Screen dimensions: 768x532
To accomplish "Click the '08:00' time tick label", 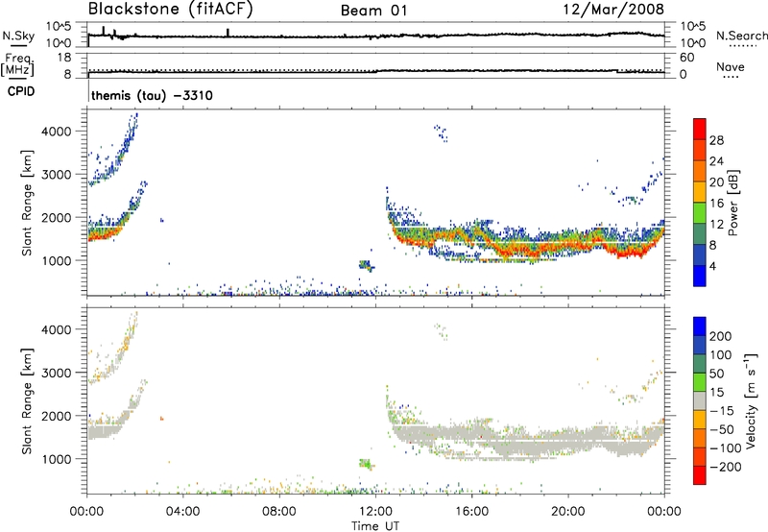I will tap(279, 512).
